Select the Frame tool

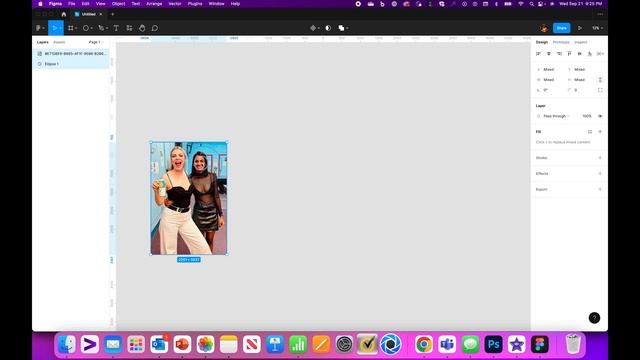71,28
